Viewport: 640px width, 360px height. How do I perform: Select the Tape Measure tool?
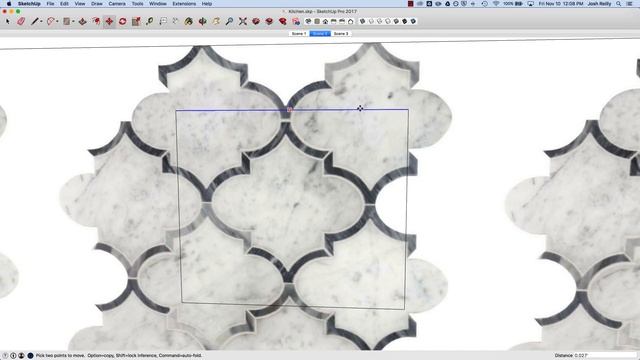coord(149,21)
